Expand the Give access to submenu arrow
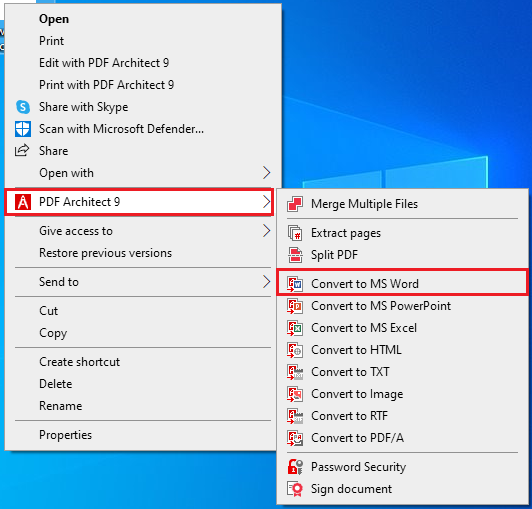Viewport: 532px width, 509px height. (x=267, y=231)
